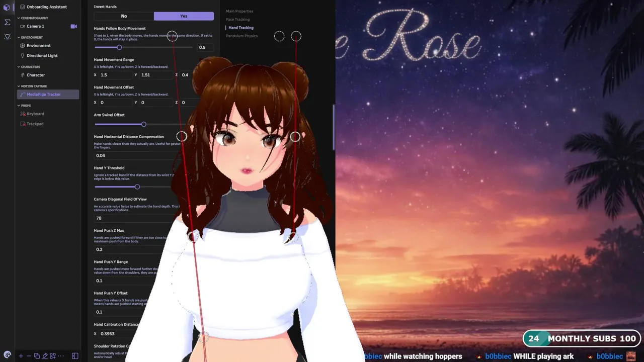The width and height of the screenshot is (644, 362).
Task: Click the Onboarding Assistant smiley icon
Action: [x=23, y=7]
